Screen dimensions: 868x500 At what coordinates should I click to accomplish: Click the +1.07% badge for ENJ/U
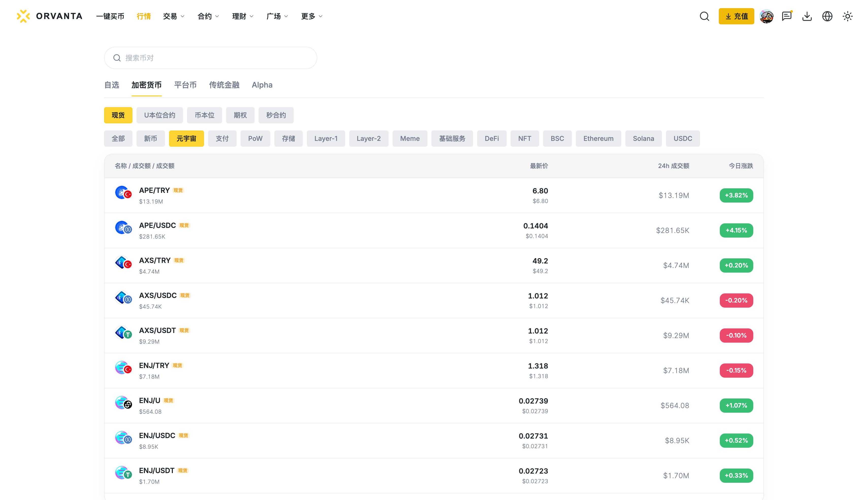point(736,406)
